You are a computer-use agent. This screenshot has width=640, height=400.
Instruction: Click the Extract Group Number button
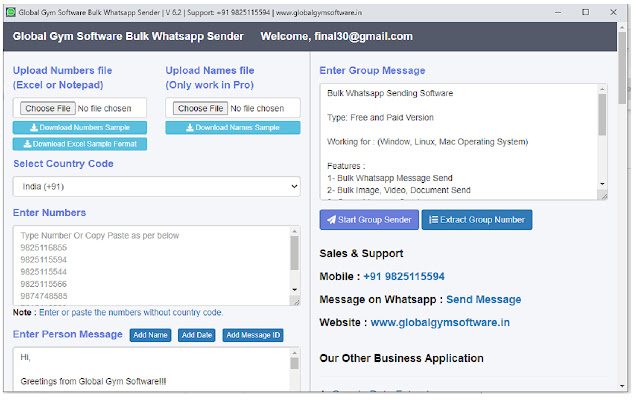(x=476, y=220)
